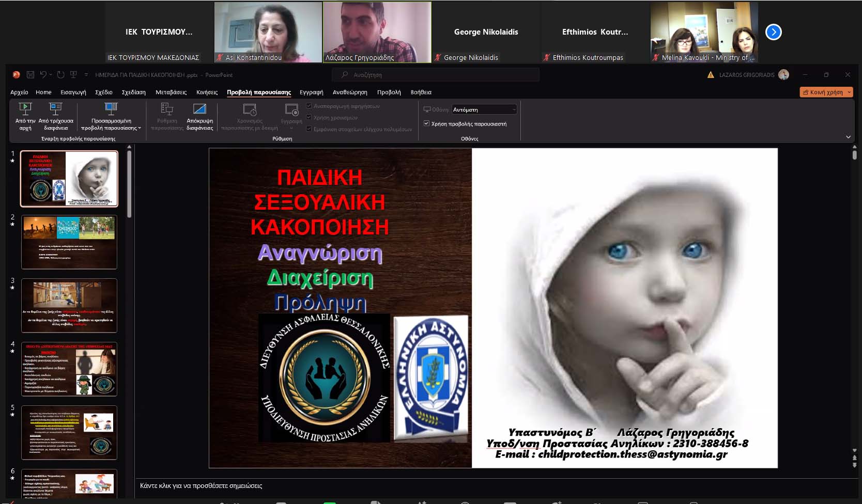Switch to the Home tab
Image resolution: width=862 pixels, height=504 pixels.
click(43, 92)
